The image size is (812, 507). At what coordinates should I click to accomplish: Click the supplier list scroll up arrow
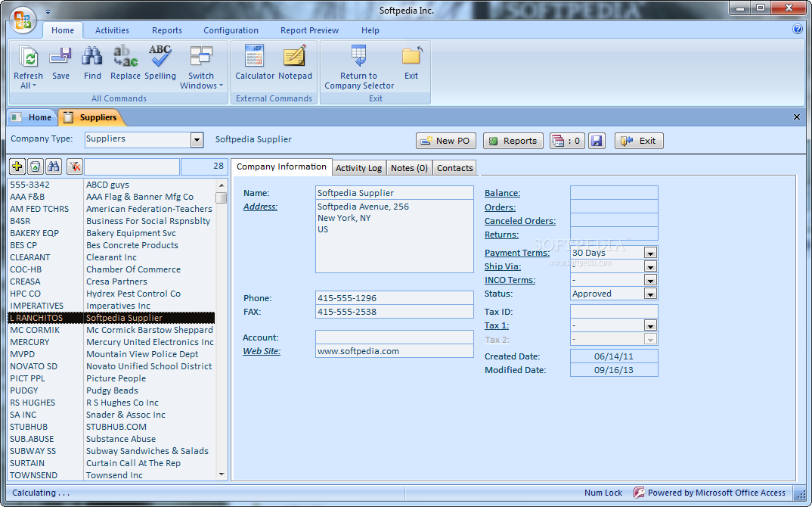(222, 185)
